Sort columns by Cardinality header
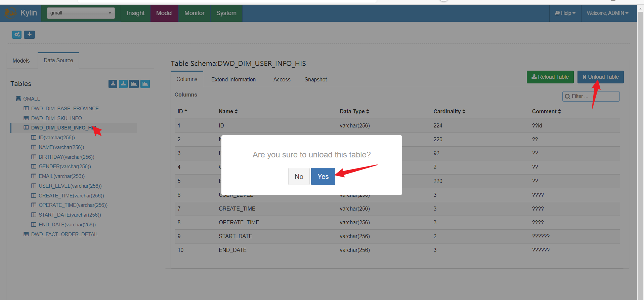 click(449, 111)
